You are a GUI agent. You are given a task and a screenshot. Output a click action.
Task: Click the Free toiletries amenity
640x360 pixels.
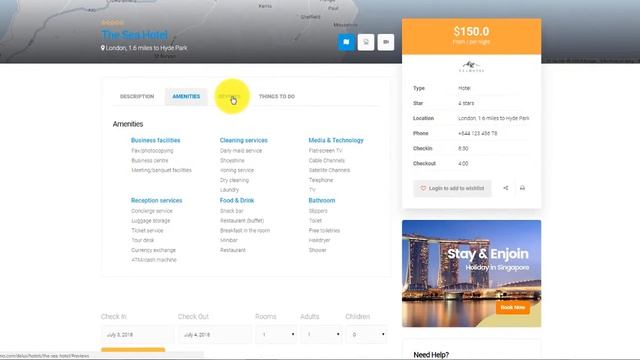pyautogui.click(x=324, y=231)
